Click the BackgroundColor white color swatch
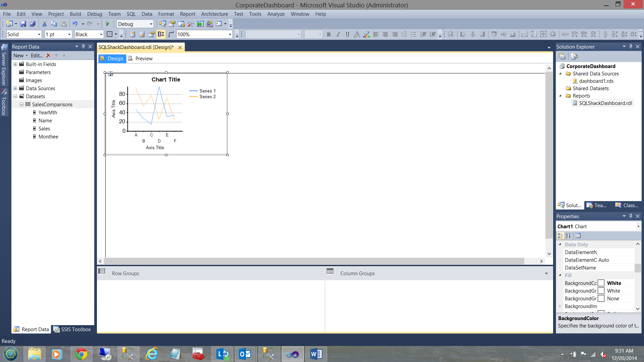644x362 pixels. pyautogui.click(x=601, y=283)
